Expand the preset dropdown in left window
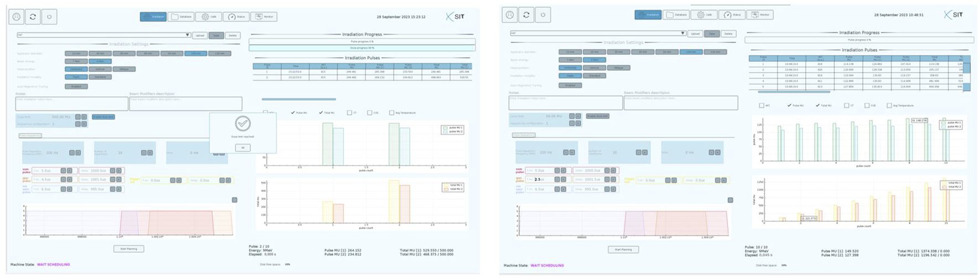980x280 pixels. click(x=187, y=35)
